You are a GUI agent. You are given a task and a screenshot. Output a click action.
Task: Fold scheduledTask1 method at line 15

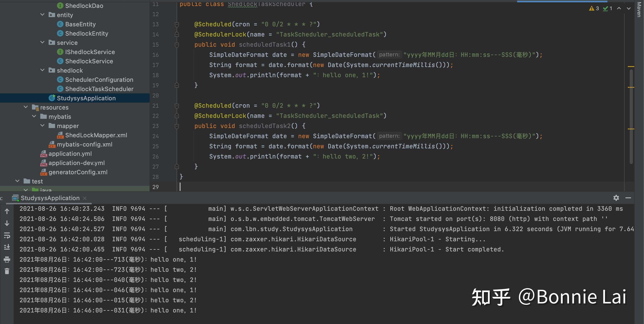click(x=177, y=45)
